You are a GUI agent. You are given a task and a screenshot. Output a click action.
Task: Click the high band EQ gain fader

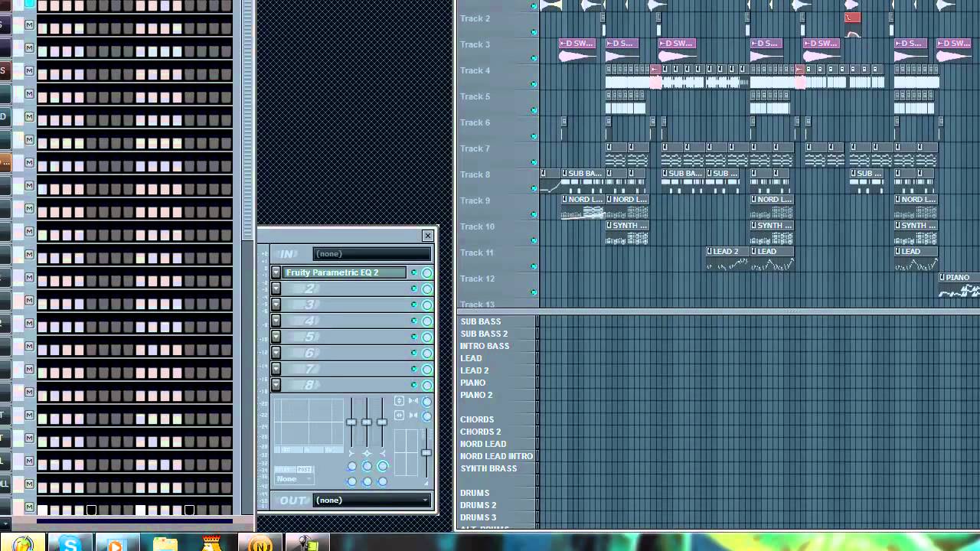[382, 422]
